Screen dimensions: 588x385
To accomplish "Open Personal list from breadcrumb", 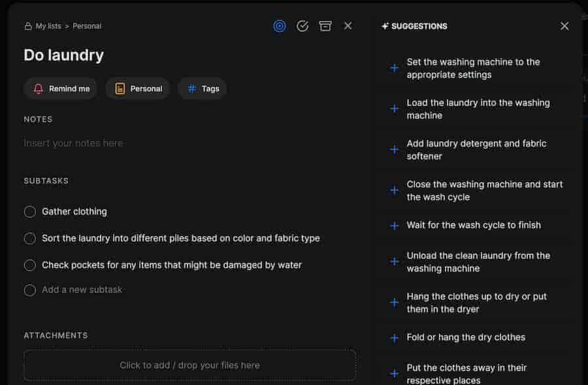I will [x=87, y=26].
